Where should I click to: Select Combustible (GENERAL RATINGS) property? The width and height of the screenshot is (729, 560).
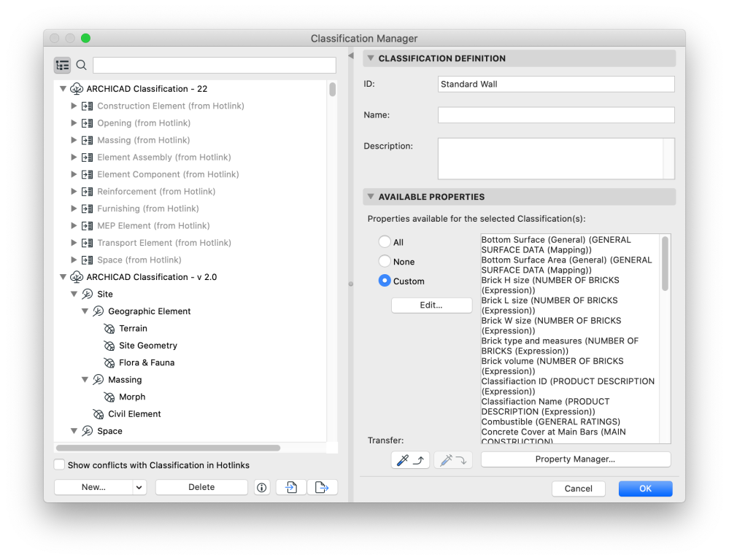550,421
